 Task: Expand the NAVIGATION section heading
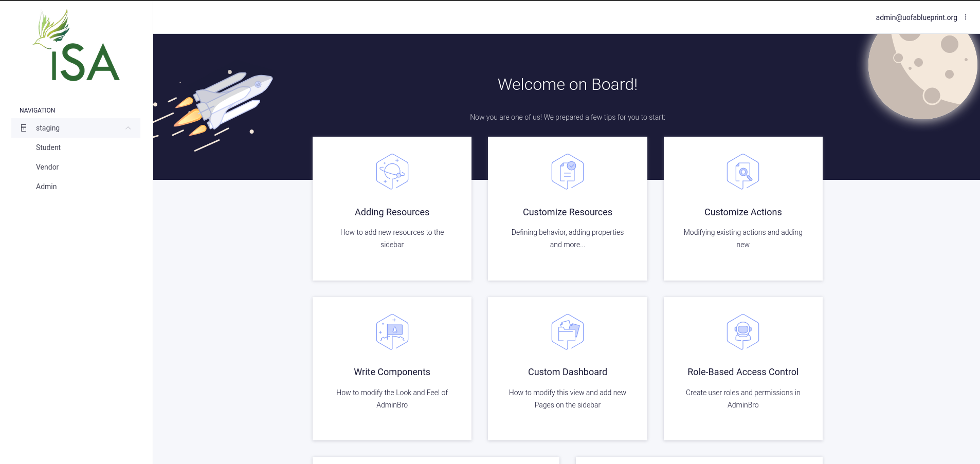pos(38,110)
